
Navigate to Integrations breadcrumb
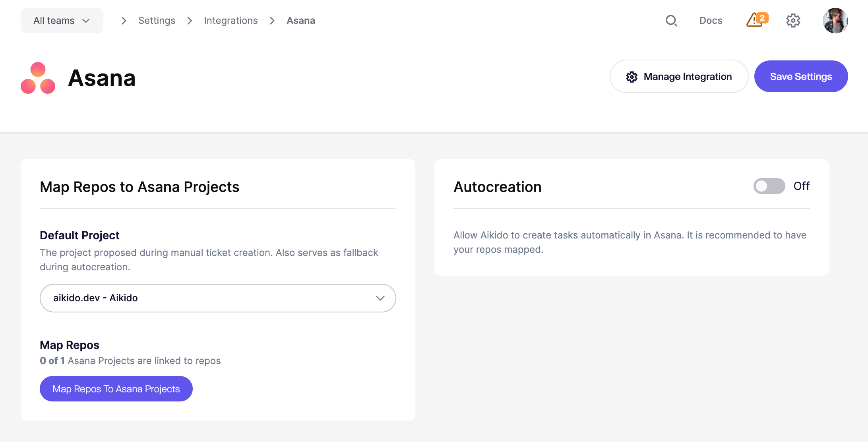click(x=231, y=21)
